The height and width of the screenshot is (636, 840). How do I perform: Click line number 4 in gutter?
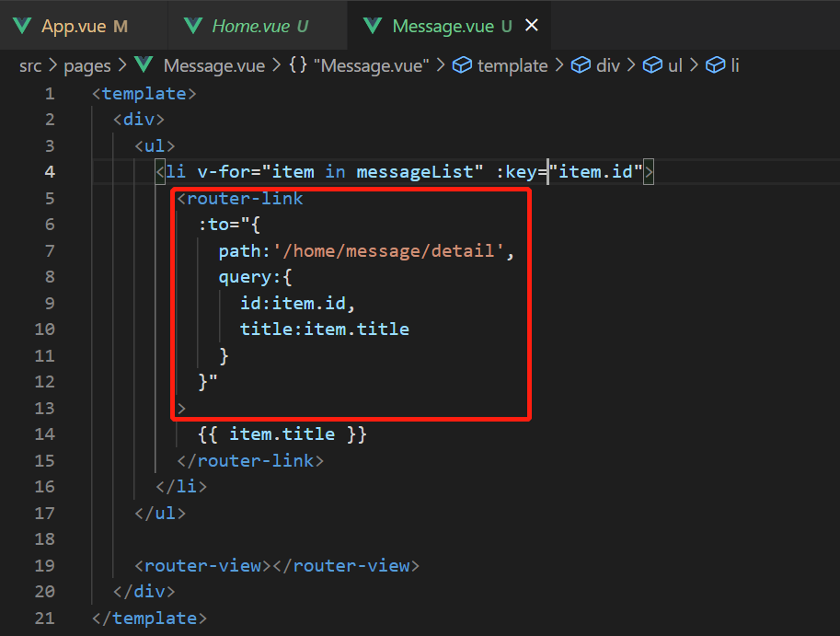click(x=50, y=171)
